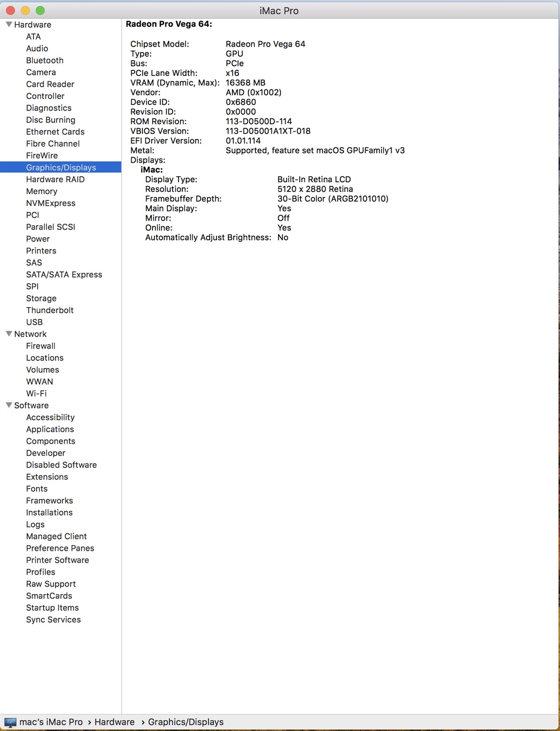Image resolution: width=560 pixels, height=731 pixels.
Task: Select Components in the sidebar
Action: pos(51,441)
